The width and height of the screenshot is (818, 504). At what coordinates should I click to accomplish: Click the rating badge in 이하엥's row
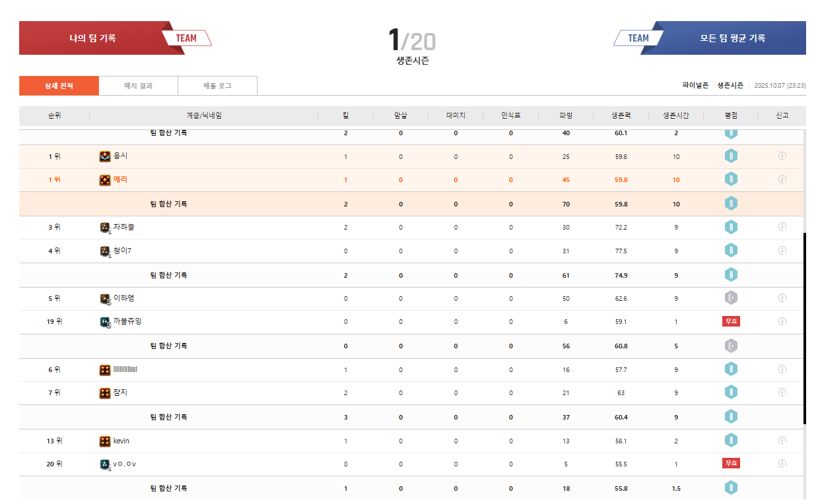731,298
